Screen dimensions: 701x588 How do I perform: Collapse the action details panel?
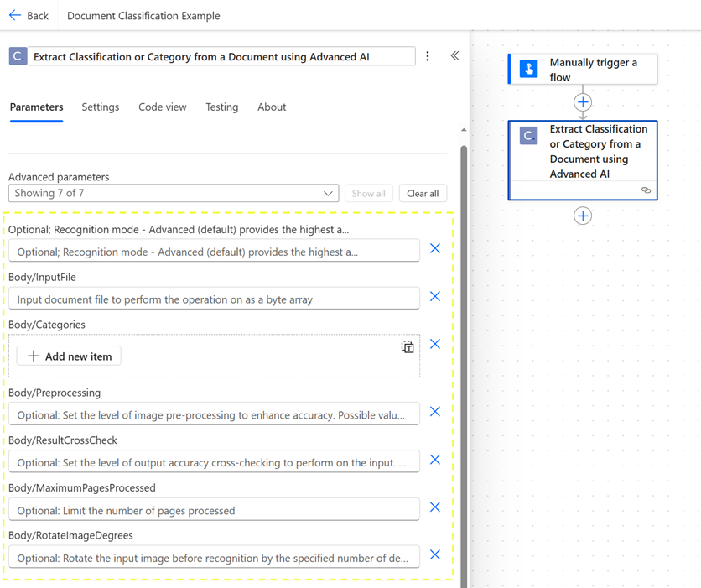coord(454,55)
